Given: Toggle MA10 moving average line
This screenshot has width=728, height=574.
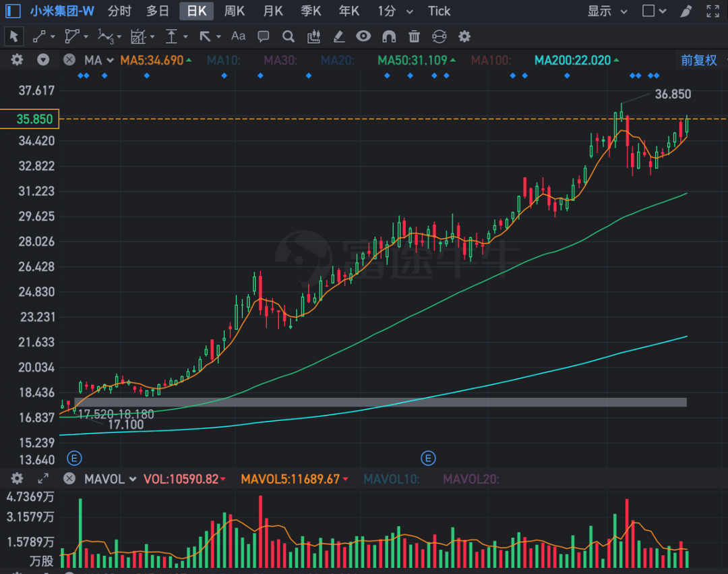Looking at the screenshot, I should [223, 61].
